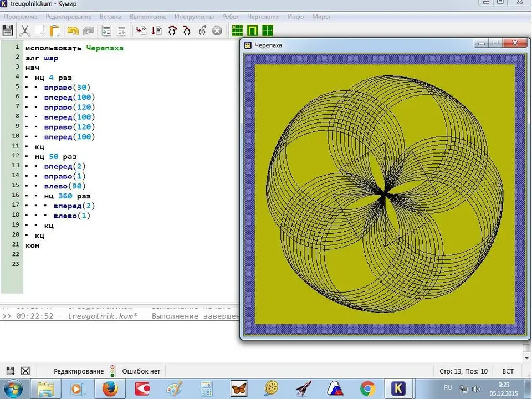Undo with the yellow arrow icon
532x399 pixels.
pos(73,30)
